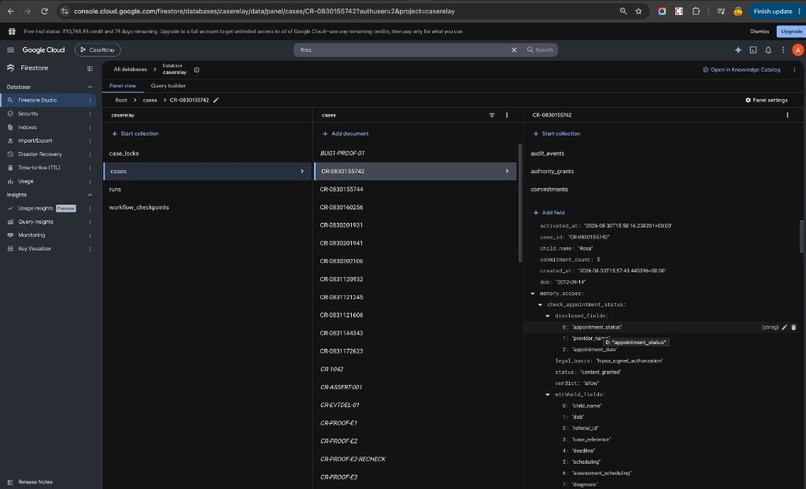Click the Upgrade button
The width and height of the screenshot is (806, 489).
791,31
